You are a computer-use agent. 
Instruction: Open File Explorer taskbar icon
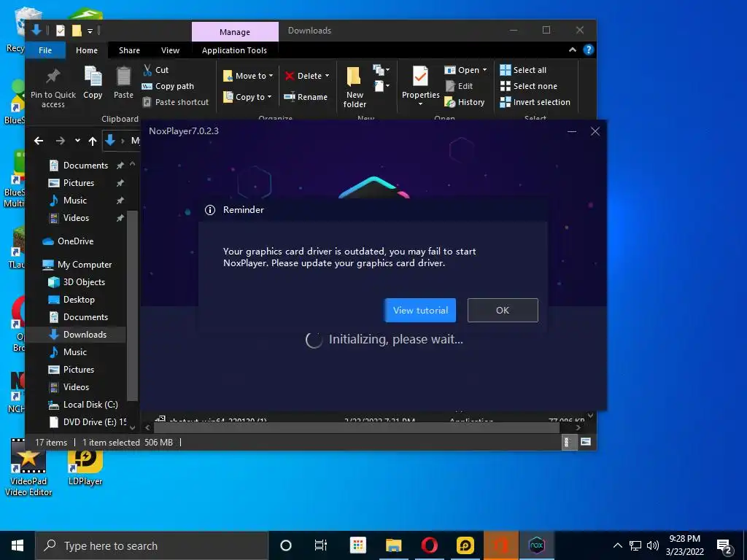tap(393, 545)
